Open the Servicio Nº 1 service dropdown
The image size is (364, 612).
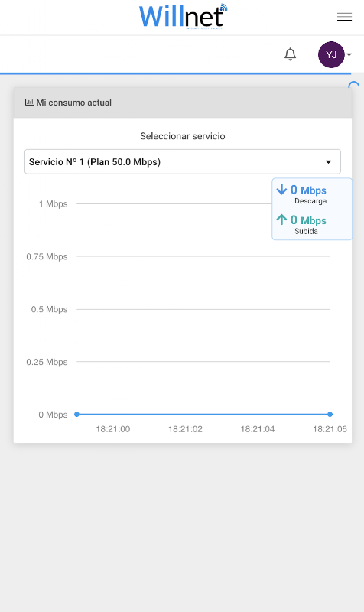click(183, 161)
